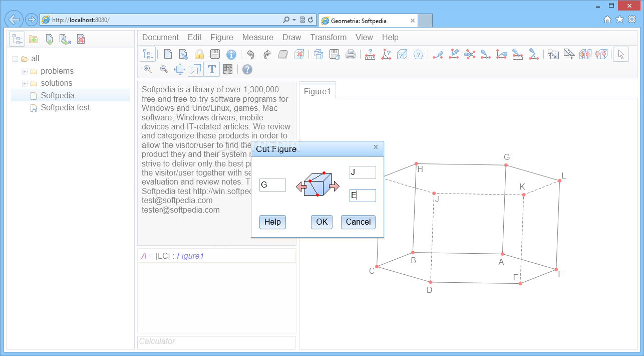Screen dimensions: 644x356
Task: Click the edit document icon with pencil
Action: point(184,54)
